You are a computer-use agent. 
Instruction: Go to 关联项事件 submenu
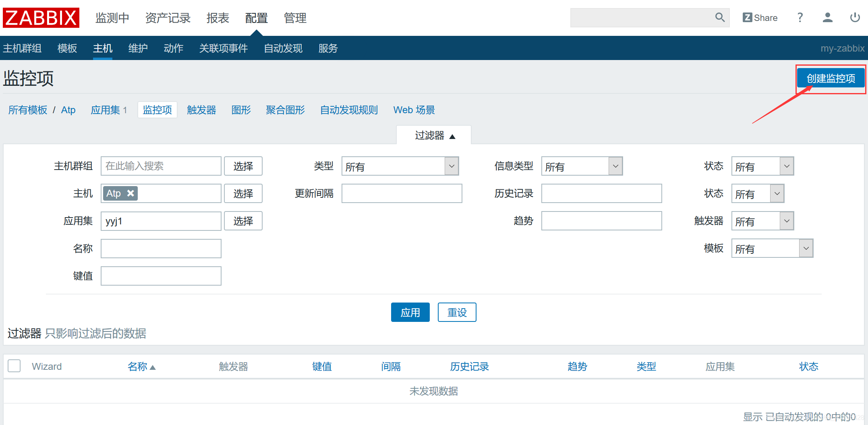coord(224,48)
